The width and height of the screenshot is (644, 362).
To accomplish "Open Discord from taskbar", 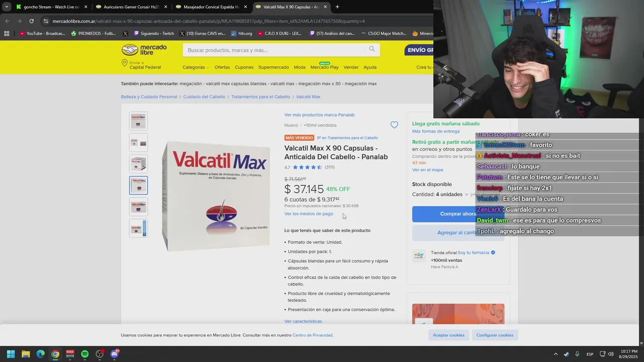I will click(x=114, y=354).
